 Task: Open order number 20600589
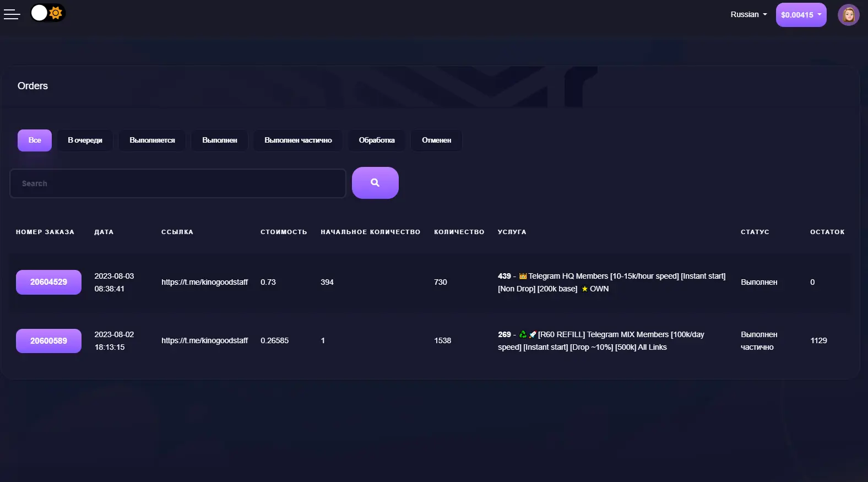point(48,341)
